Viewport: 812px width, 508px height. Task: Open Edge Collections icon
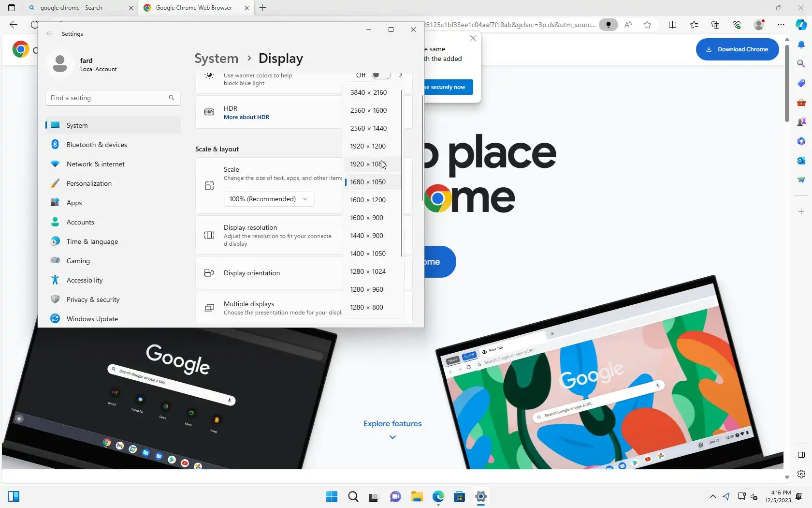715,25
